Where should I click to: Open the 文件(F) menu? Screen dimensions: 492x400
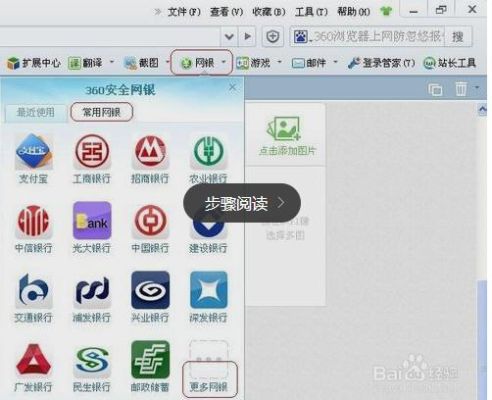(x=184, y=12)
